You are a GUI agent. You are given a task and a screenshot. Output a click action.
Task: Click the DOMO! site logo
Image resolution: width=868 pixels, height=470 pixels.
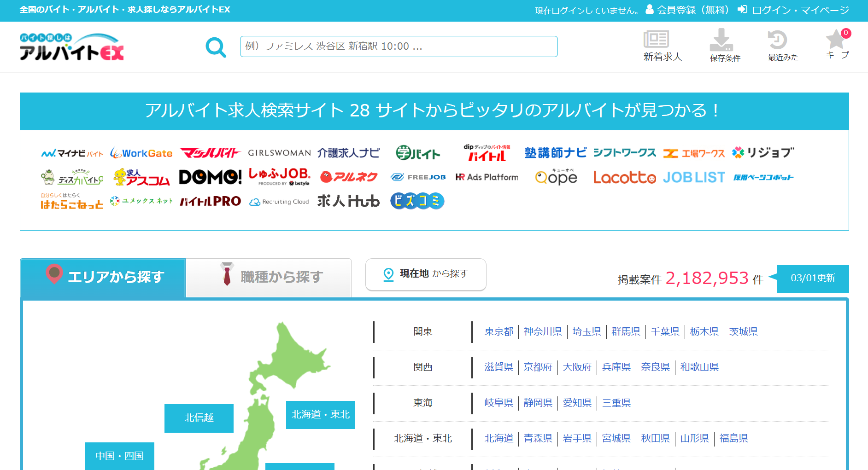coord(210,177)
